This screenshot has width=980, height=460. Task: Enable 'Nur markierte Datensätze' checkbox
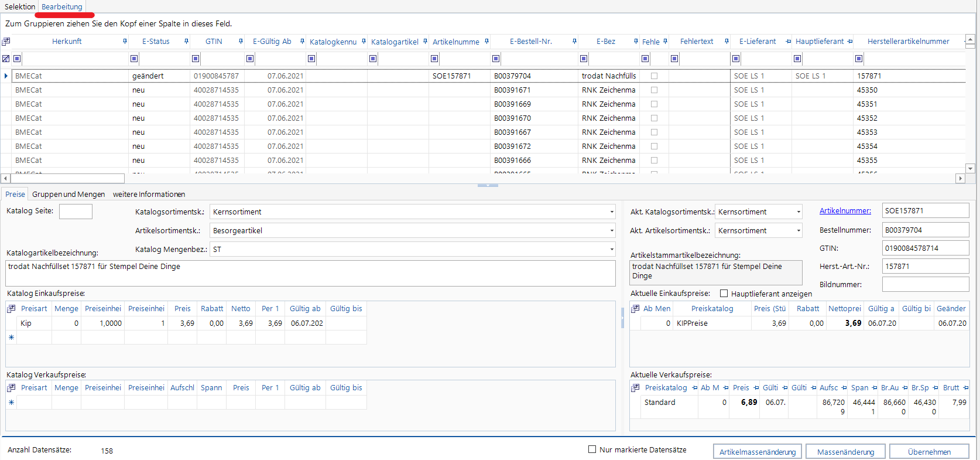point(592,449)
